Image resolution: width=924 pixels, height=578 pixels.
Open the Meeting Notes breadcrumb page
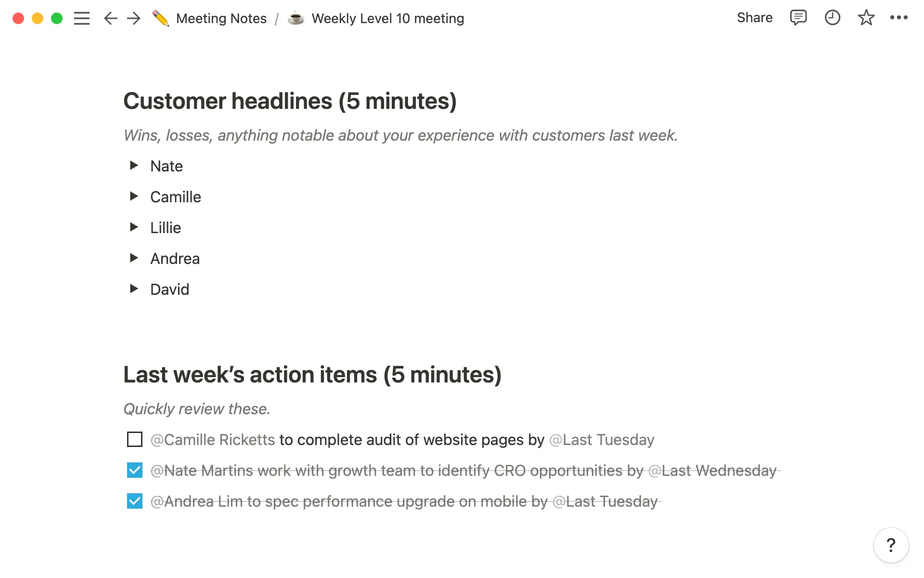click(221, 18)
